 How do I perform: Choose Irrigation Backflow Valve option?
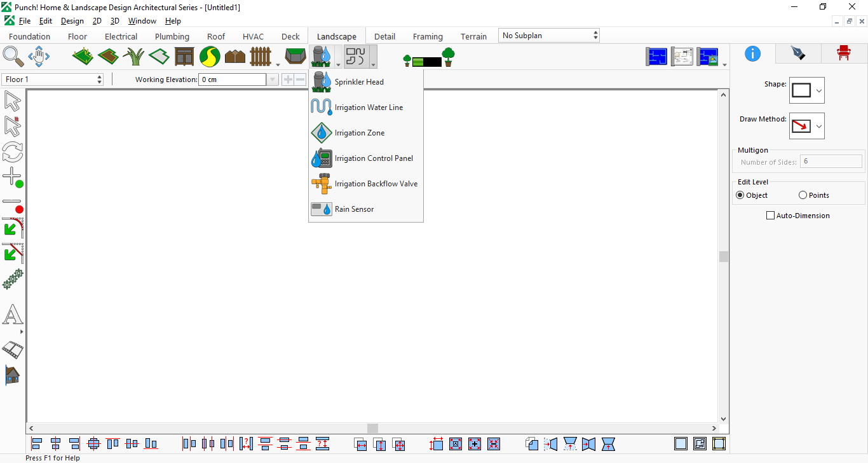[366, 184]
